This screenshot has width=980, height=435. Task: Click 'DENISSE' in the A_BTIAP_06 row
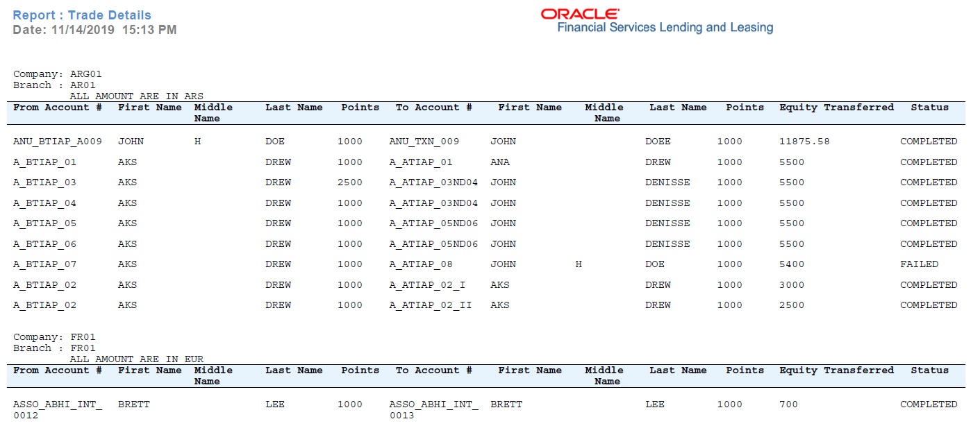click(667, 244)
